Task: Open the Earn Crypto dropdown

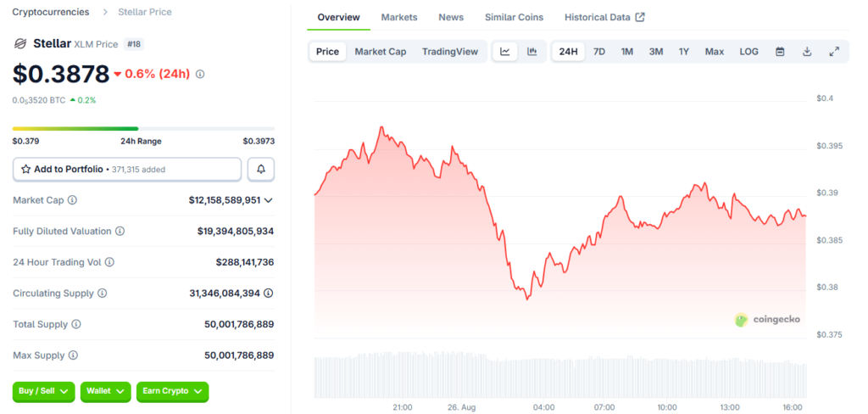Action: tap(172, 391)
